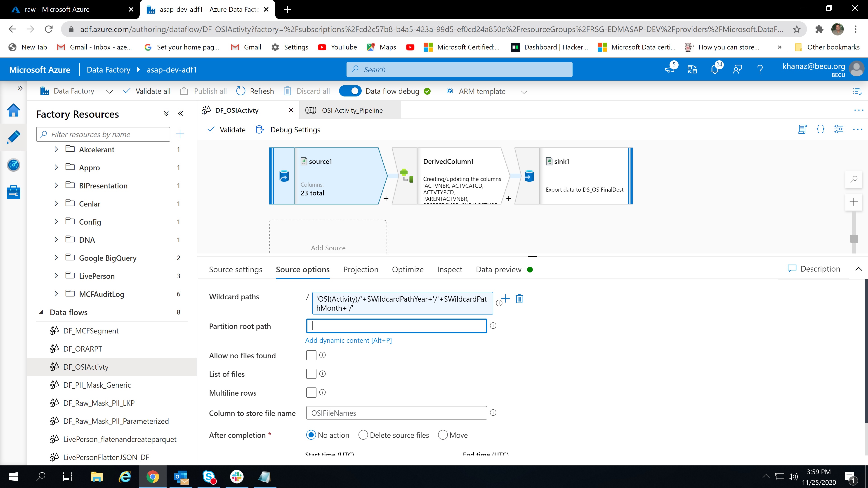Collapse the Data flows section
The height and width of the screenshot is (488, 868).
point(41,312)
